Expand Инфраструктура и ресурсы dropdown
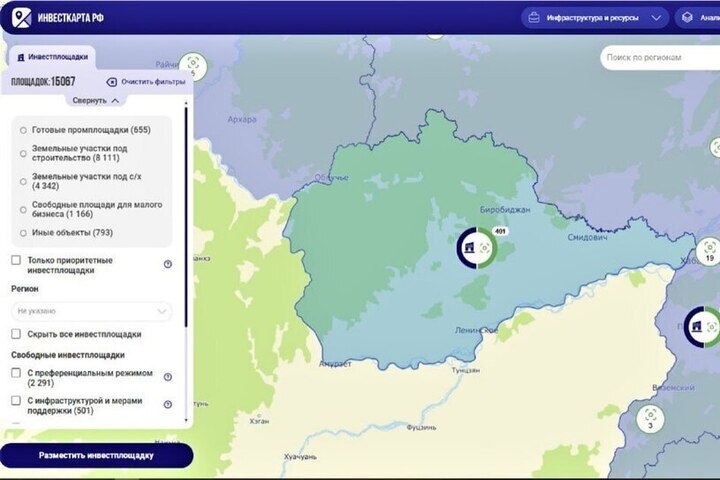Viewport: 720px width, 480px height. 594,17
